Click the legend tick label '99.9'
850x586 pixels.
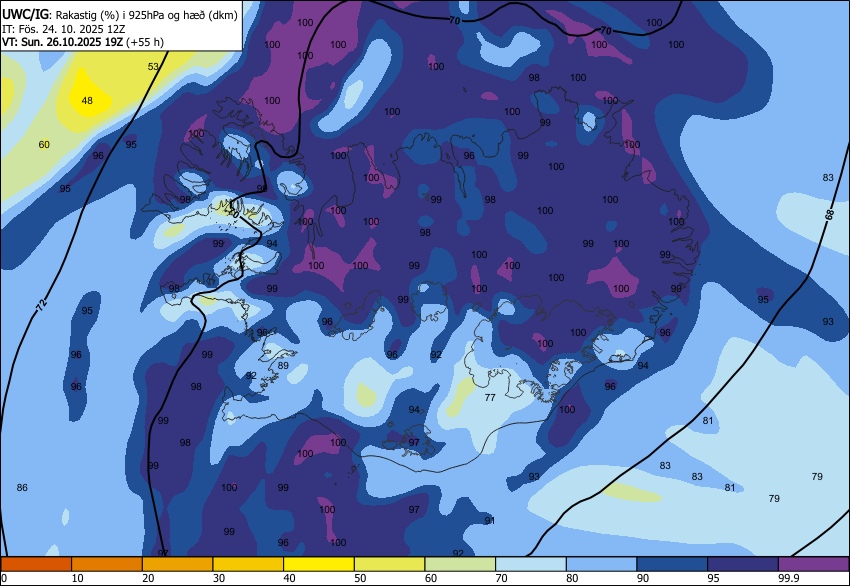[789, 578]
